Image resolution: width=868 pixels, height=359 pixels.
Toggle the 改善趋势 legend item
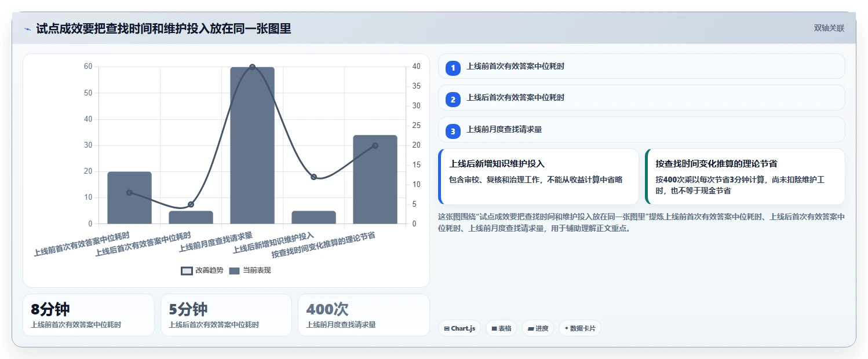click(x=202, y=270)
